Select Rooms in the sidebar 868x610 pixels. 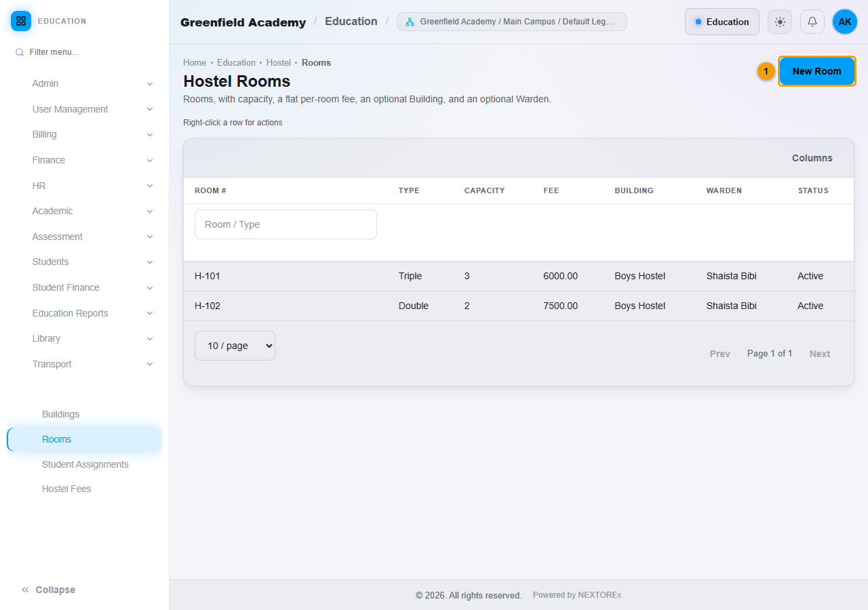[85, 439]
